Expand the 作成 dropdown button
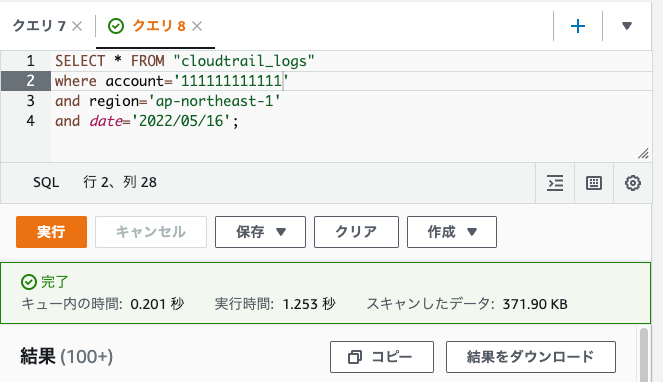 coord(452,232)
